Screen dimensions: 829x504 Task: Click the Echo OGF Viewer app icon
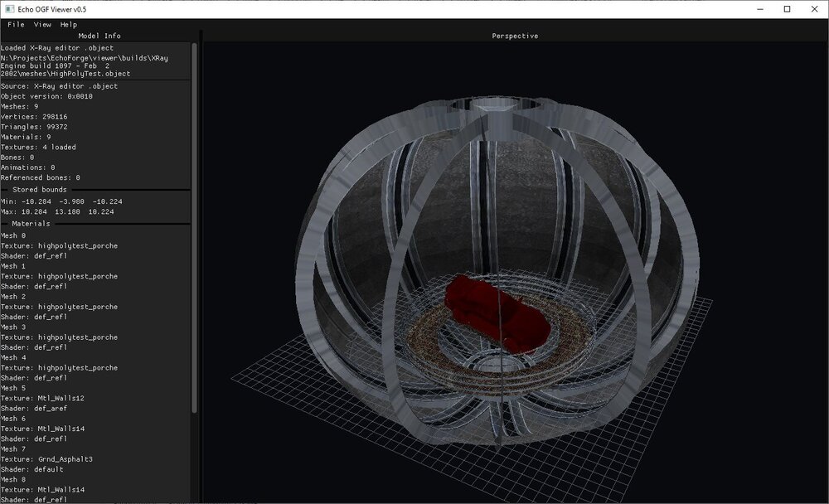click(x=10, y=9)
